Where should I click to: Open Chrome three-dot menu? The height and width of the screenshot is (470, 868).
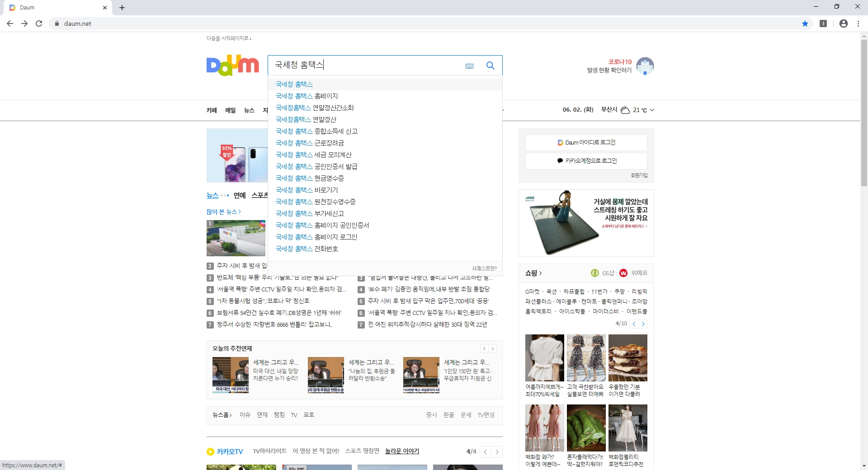[x=858, y=23]
